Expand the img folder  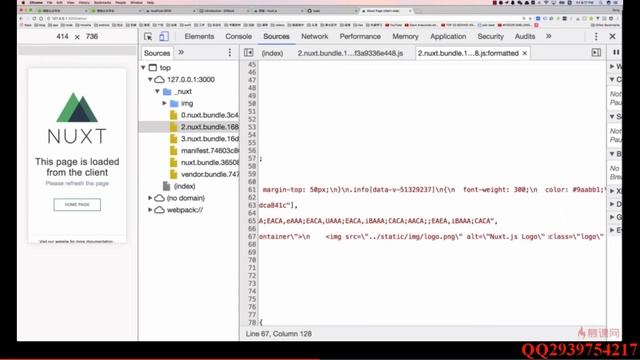pos(164,103)
